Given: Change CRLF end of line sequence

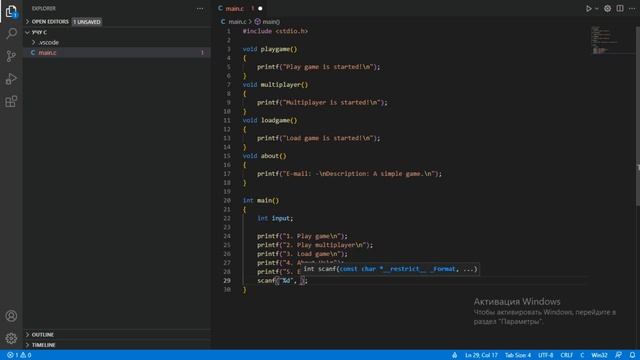Looking at the screenshot, I should point(566,355).
